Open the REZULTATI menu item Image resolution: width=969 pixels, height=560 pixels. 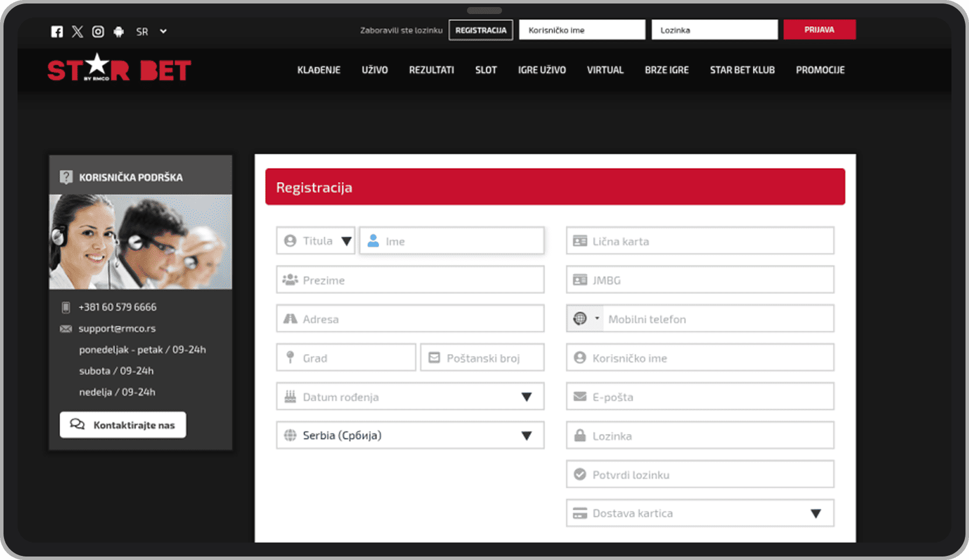tap(431, 70)
